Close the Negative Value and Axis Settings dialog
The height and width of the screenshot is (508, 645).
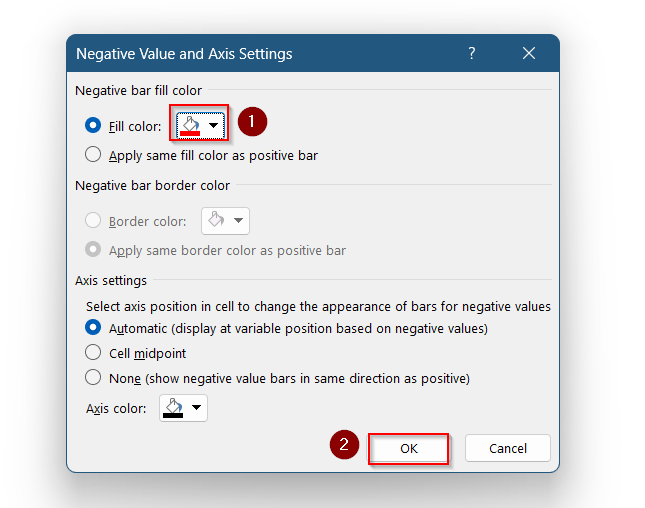529,53
